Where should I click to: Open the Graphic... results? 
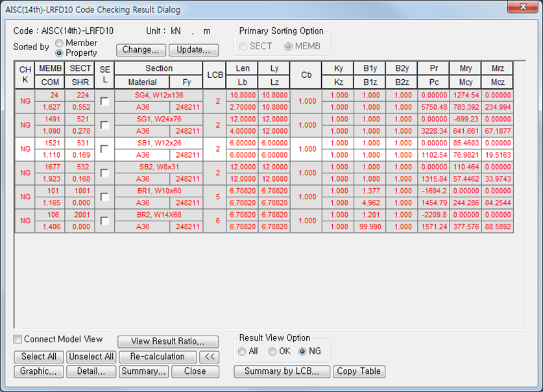click(38, 371)
